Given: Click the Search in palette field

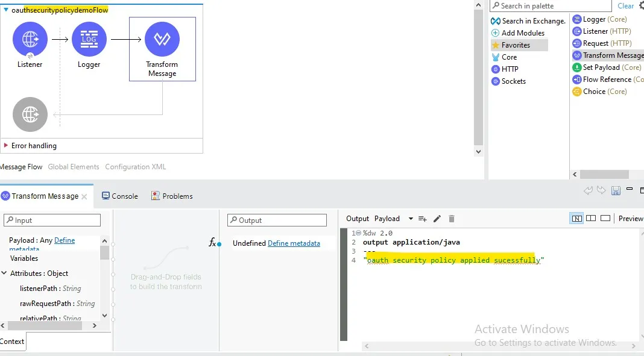Looking at the screenshot, I should (551, 6).
